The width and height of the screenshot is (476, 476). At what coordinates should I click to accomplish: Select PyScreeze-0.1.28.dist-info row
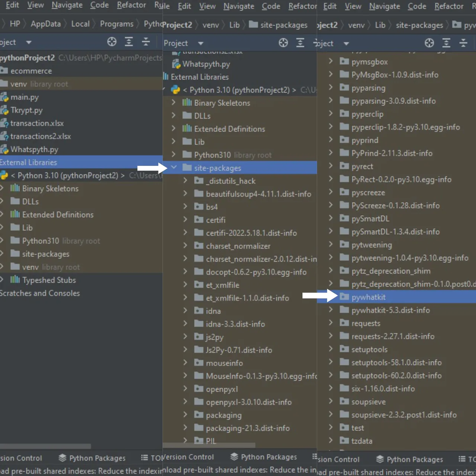coord(396,205)
